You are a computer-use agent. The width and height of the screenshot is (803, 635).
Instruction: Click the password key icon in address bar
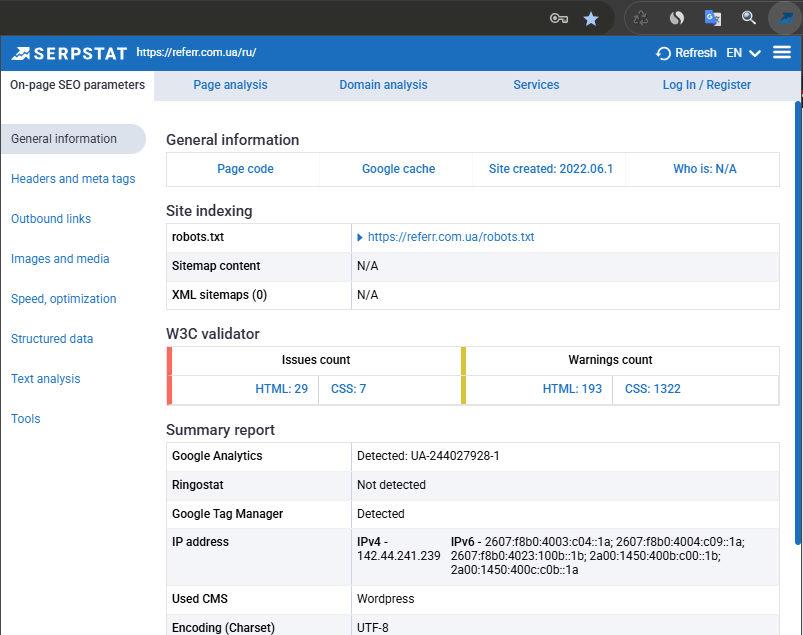point(559,19)
